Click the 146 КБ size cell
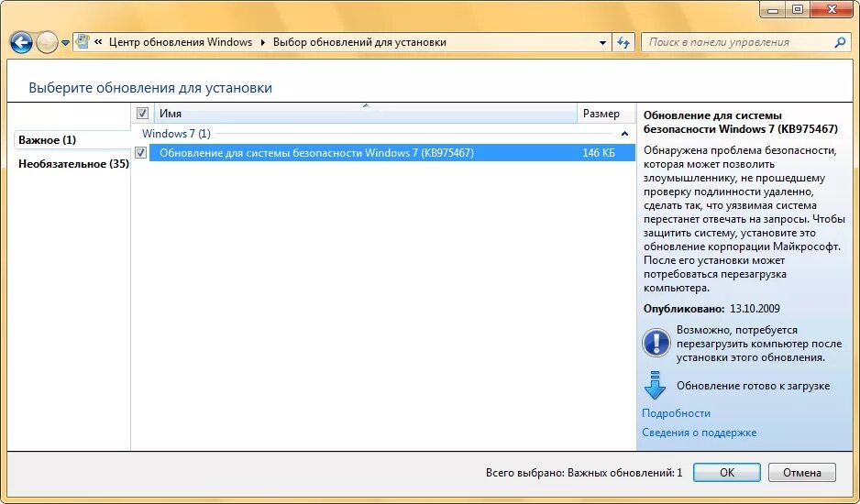Screen dimensions: 860x504 599,153
